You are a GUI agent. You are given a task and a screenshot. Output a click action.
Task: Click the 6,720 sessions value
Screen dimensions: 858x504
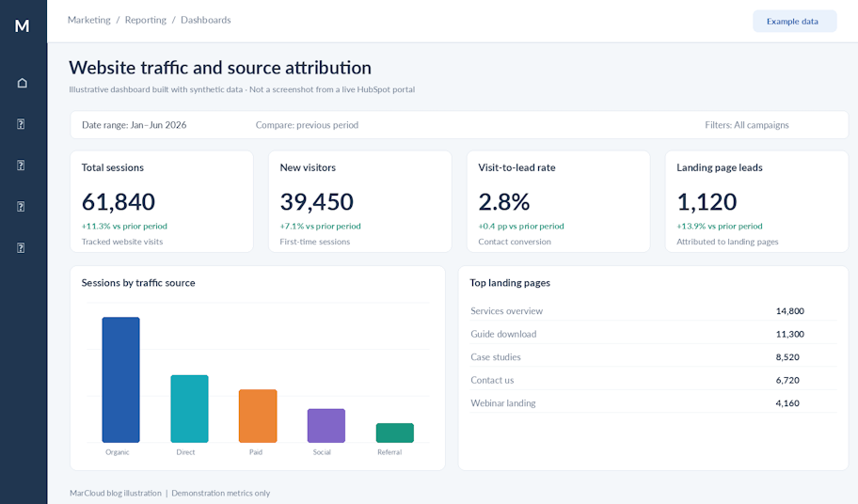pos(787,380)
